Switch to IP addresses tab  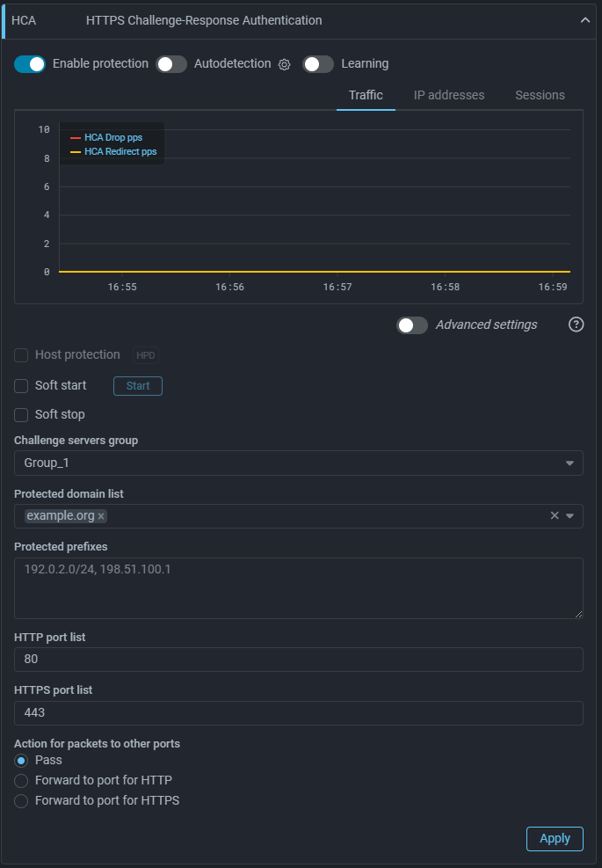pyautogui.click(x=449, y=95)
